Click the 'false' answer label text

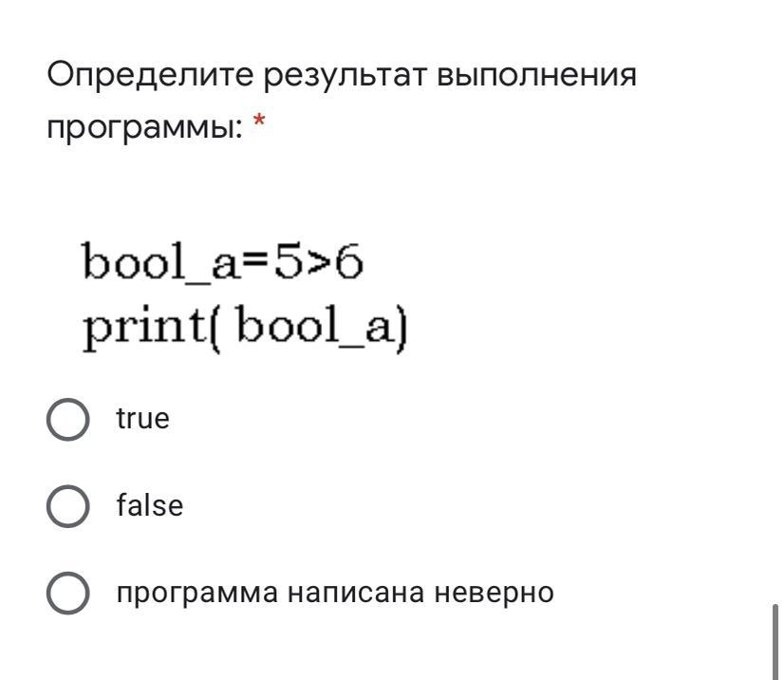tap(149, 506)
